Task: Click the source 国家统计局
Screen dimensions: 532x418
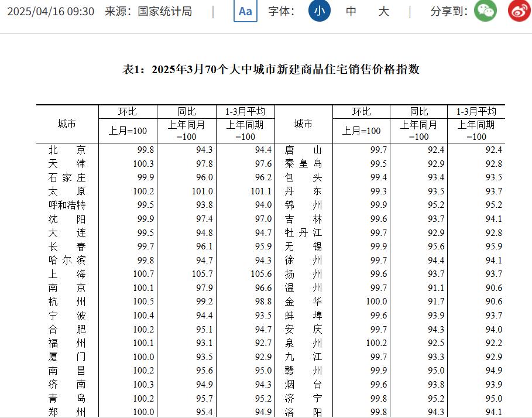Action: point(165,11)
